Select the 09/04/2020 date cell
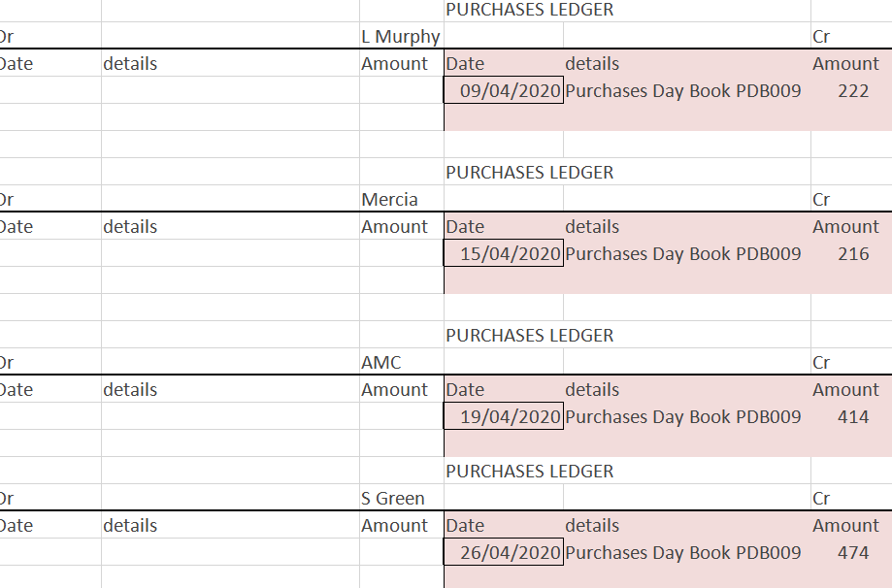 504,91
